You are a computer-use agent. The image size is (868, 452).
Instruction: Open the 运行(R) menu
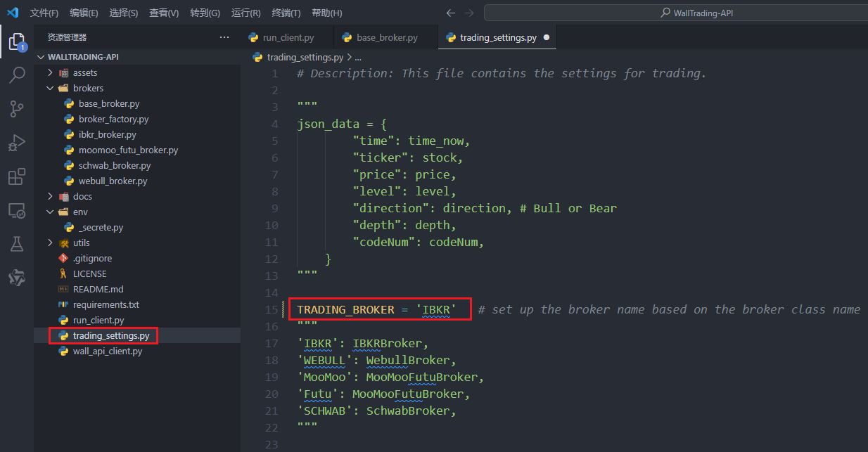245,13
